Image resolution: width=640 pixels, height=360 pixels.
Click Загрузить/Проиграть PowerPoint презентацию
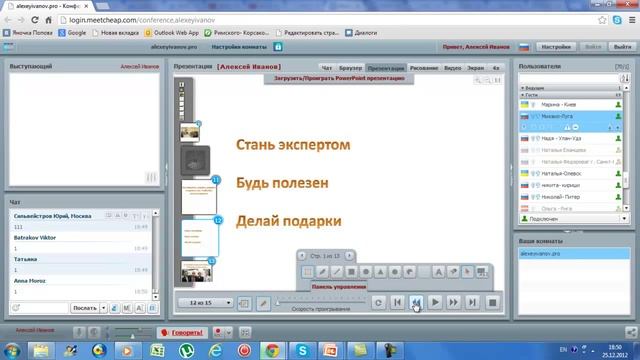(x=339, y=78)
